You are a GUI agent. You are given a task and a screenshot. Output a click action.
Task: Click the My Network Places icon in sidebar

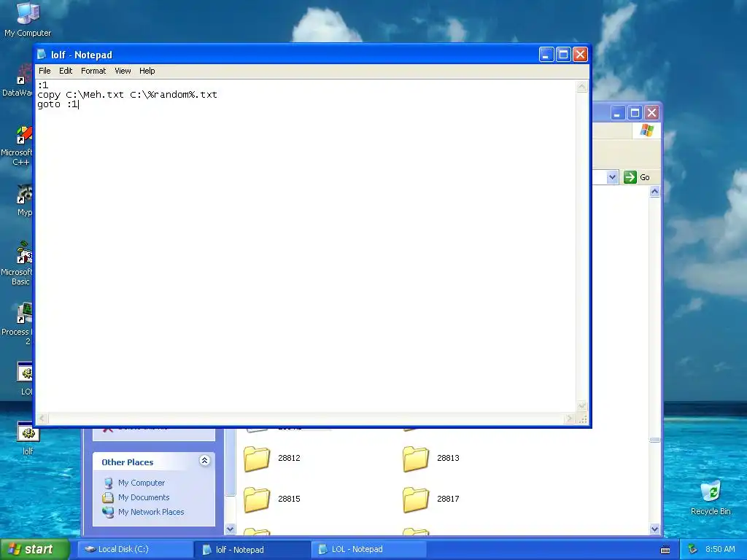[x=108, y=512]
